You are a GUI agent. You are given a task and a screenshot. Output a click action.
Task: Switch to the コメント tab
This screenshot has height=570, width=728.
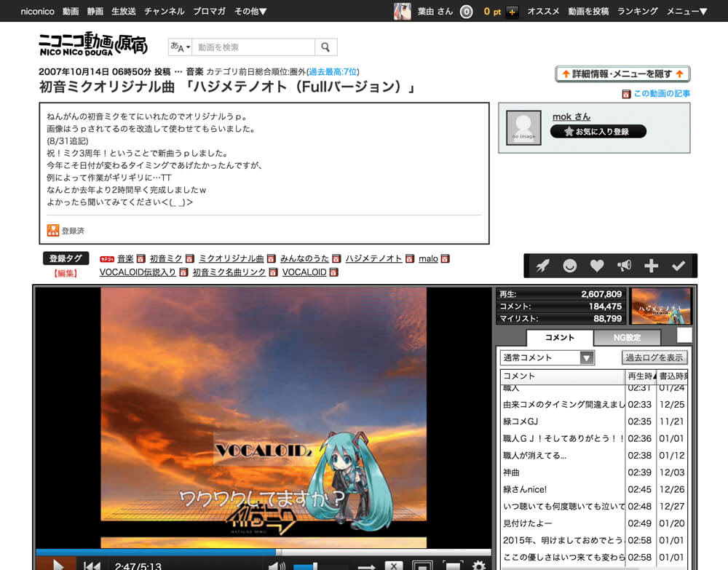559,338
